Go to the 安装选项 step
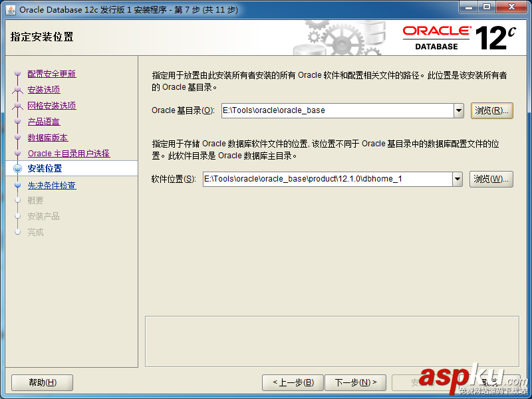Viewport: 532px width, 399px height. 44,90
